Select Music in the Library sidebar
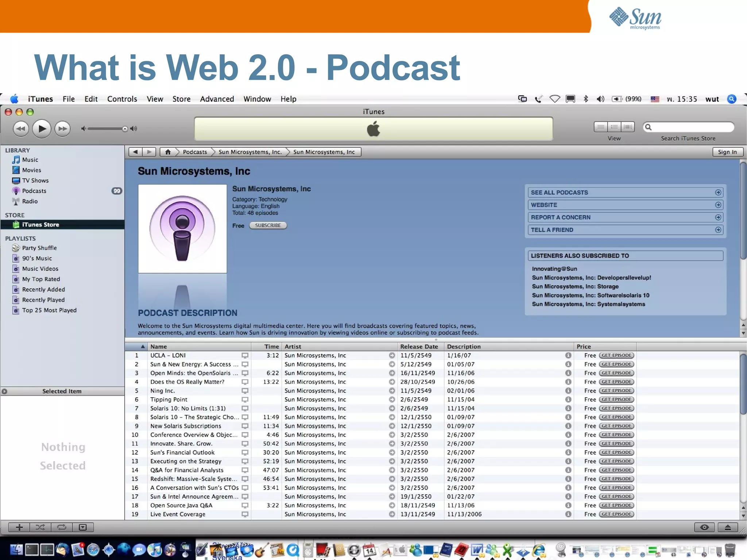The image size is (747, 560). coord(30,160)
